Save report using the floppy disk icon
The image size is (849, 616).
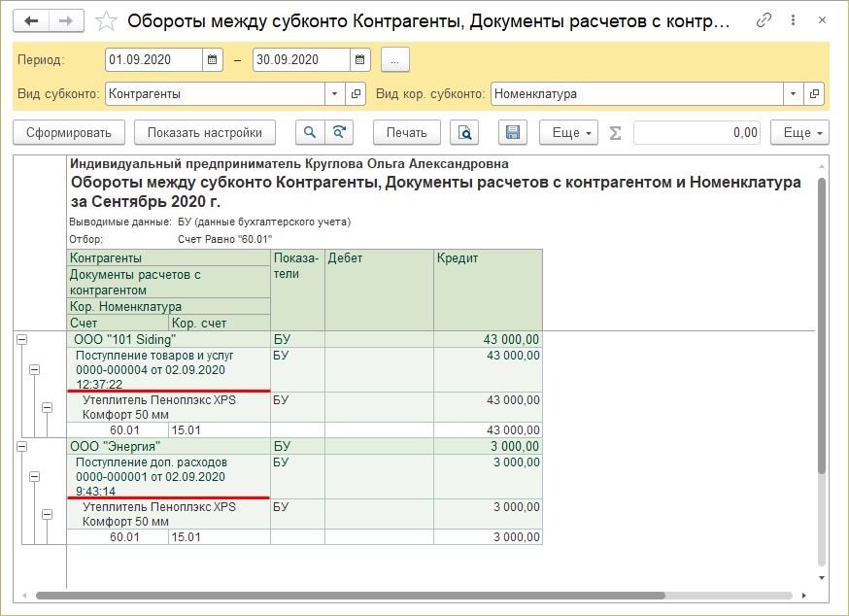tap(514, 132)
